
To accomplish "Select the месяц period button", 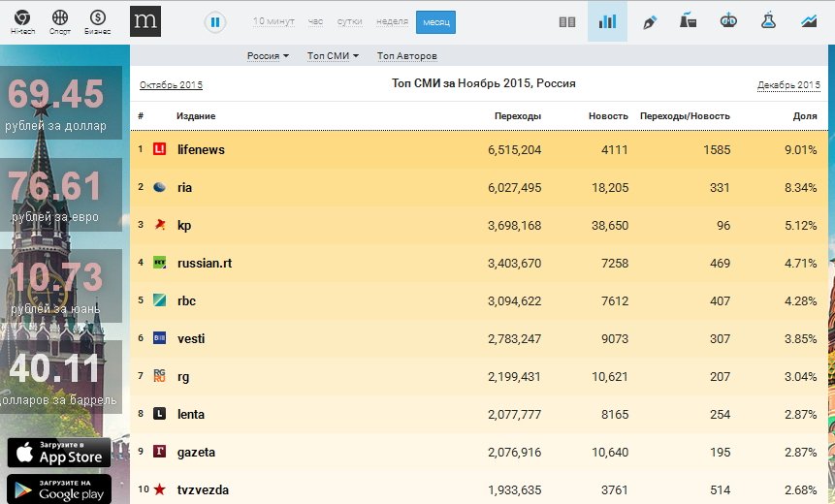I will (x=435, y=22).
